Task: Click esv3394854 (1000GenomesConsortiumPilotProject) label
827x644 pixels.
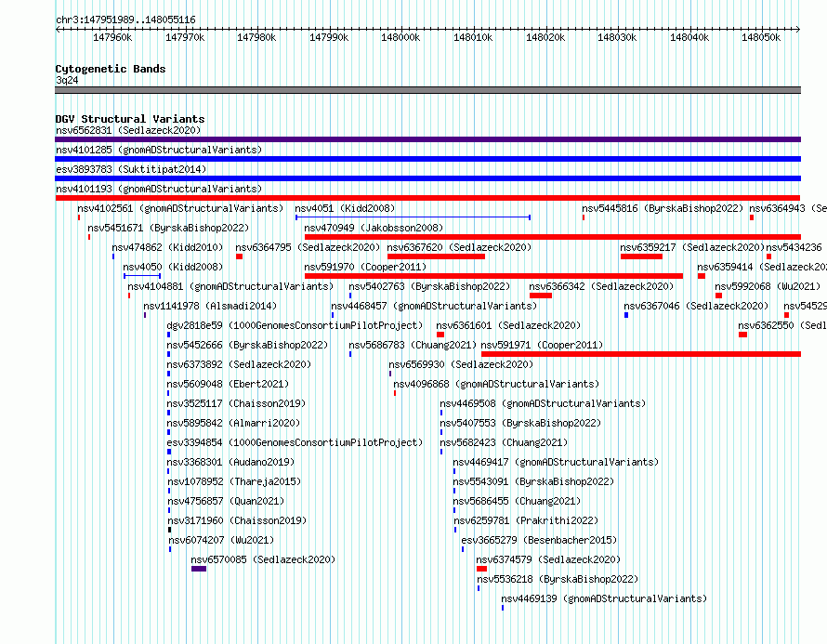Action: [295, 442]
